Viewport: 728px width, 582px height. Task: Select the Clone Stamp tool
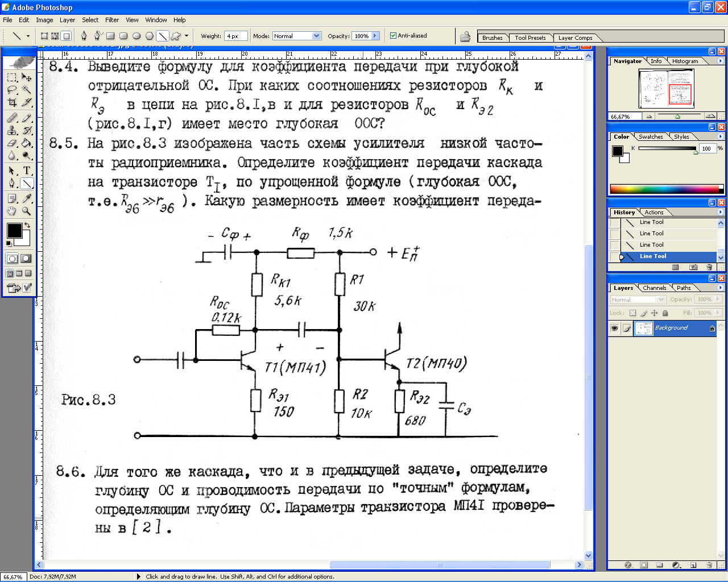point(12,130)
